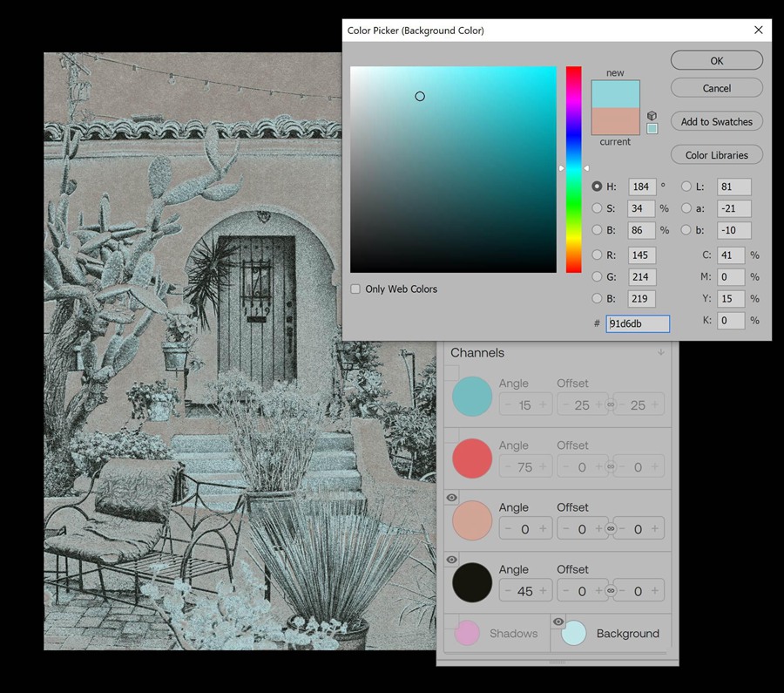
Task: Toggle the Background visibility eye icon
Action: pyautogui.click(x=558, y=622)
